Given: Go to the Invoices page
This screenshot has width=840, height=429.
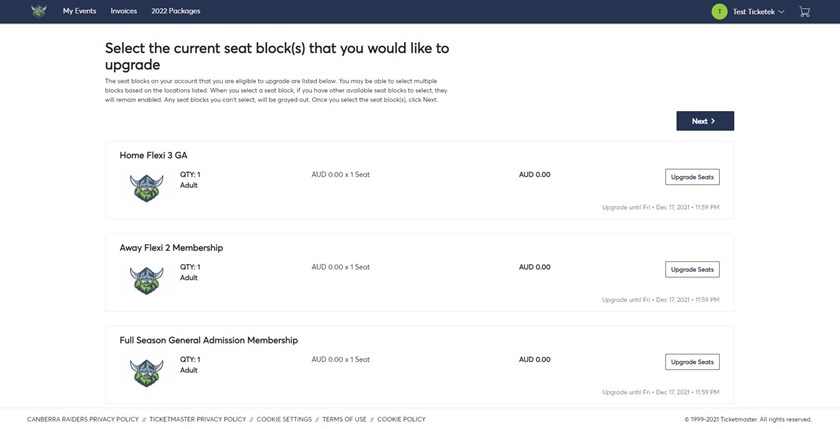Looking at the screenshot, I should coord(124,11).
